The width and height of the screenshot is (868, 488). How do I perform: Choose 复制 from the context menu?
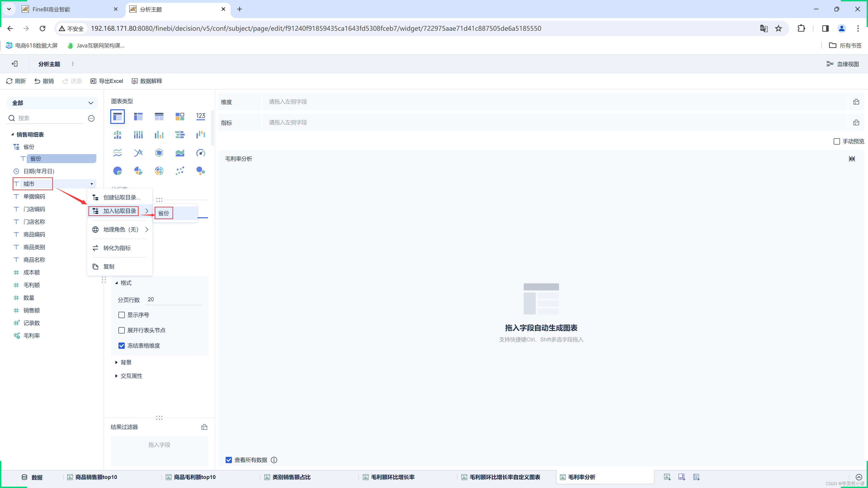[120, 266]
